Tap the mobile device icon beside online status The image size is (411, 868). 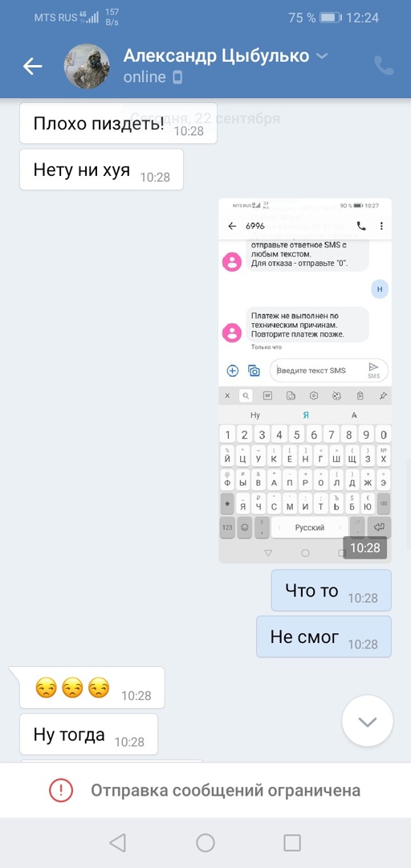tap(177, 77)
